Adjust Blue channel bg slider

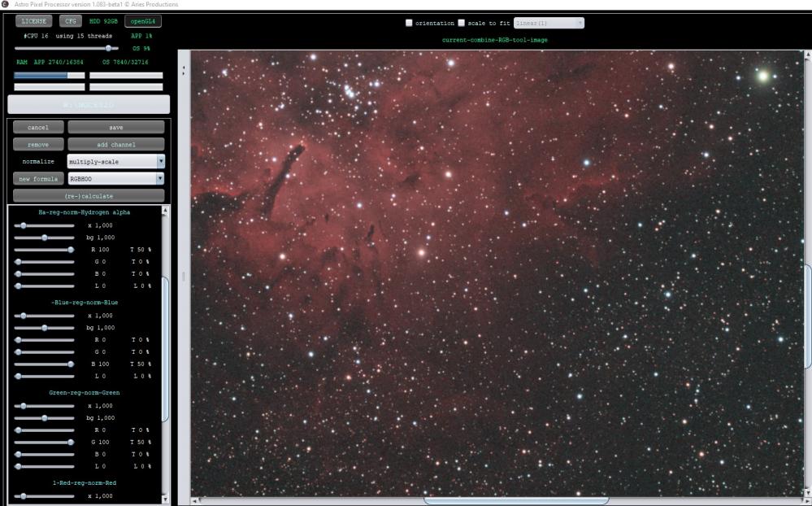pyautogui.click(x=45, y=328)
